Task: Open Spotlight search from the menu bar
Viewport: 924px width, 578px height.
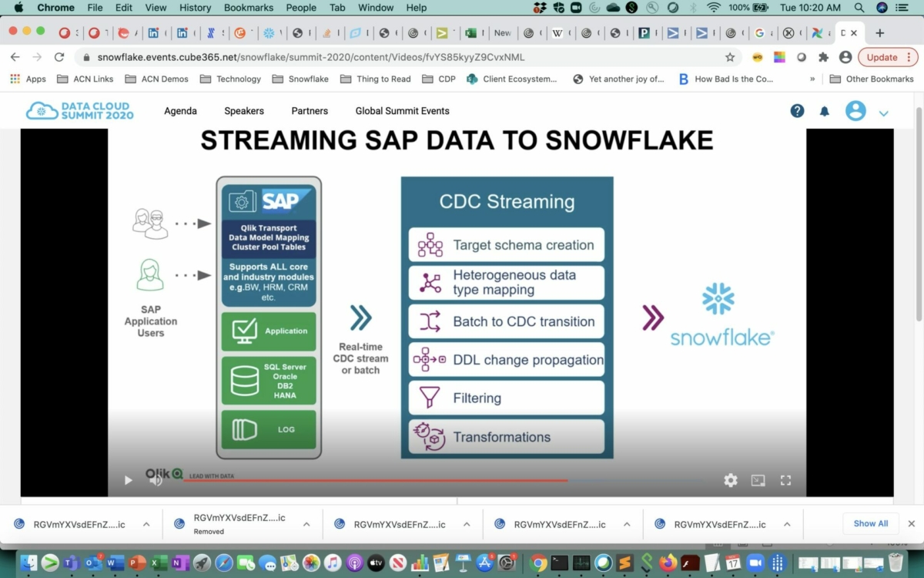Action: [858, 8]
